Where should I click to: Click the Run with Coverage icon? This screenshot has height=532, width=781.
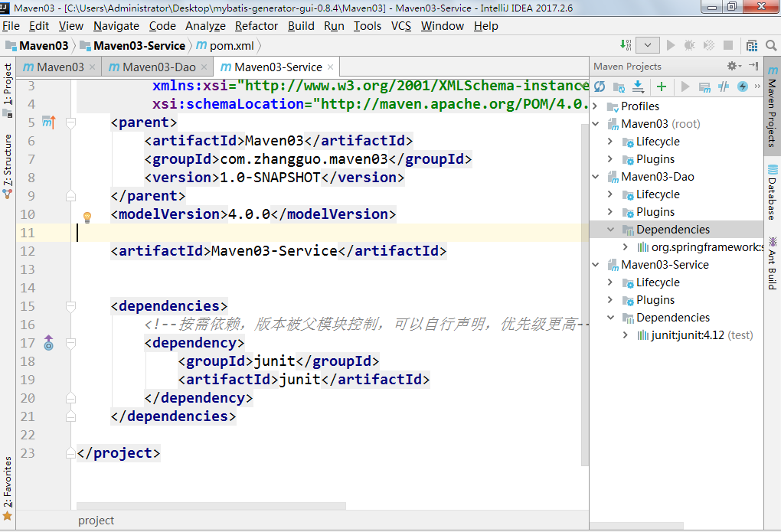709,45
